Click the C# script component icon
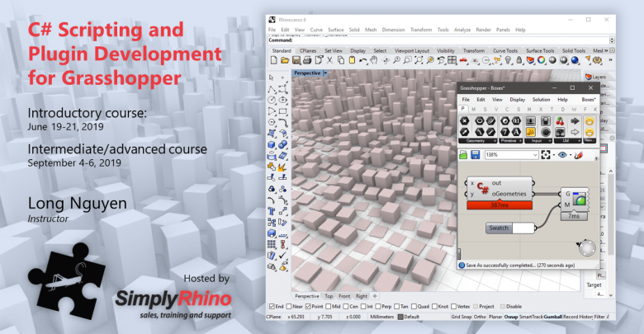 483,188
